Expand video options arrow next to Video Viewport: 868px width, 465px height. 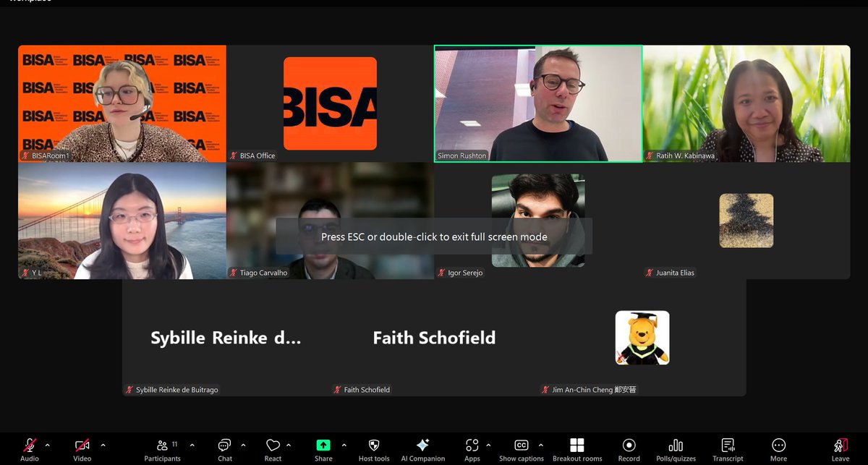(103, 445)
